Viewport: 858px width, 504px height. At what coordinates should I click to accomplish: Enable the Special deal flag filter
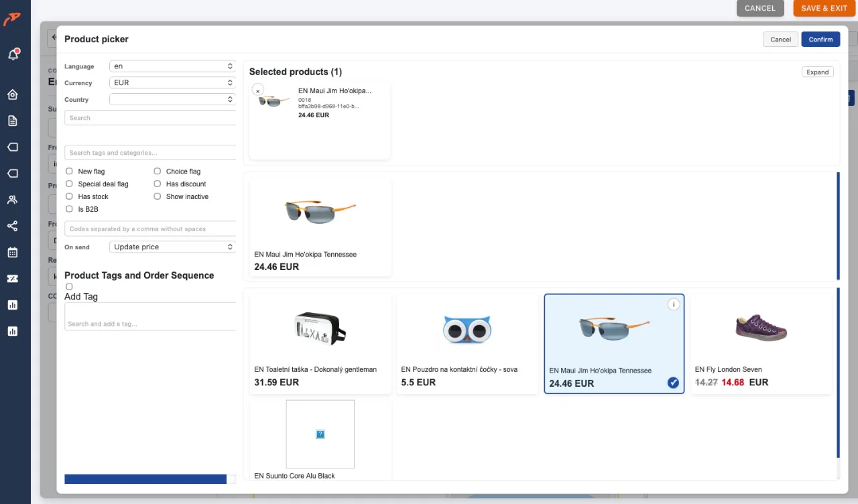point(69,184)
